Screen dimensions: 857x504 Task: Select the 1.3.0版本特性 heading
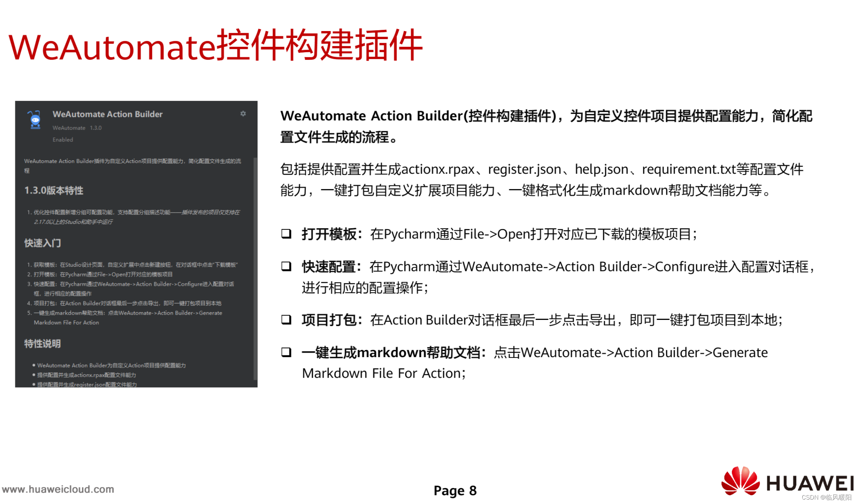(x=54, y=190)
